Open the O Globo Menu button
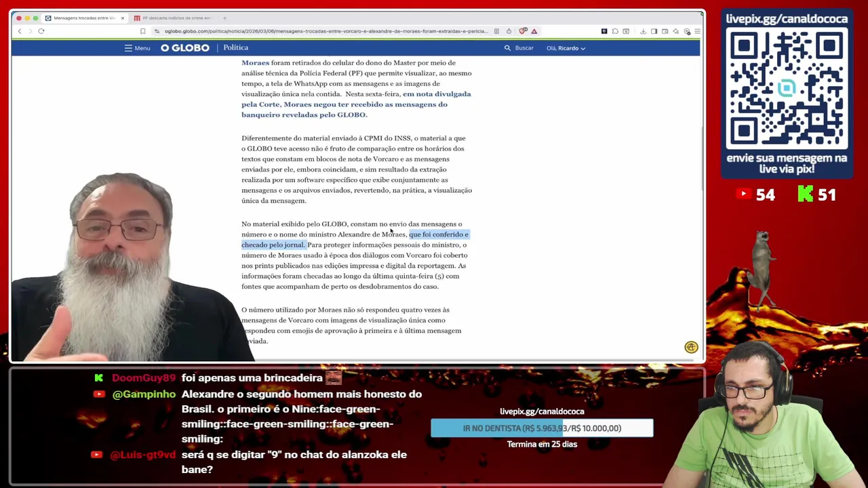Viewport: 868px width, 488px height. [137, 48]
